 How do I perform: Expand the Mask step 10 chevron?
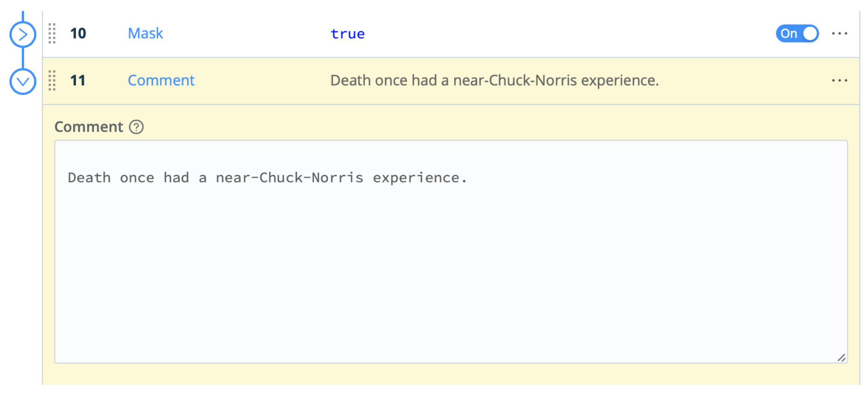pos(23,34)
